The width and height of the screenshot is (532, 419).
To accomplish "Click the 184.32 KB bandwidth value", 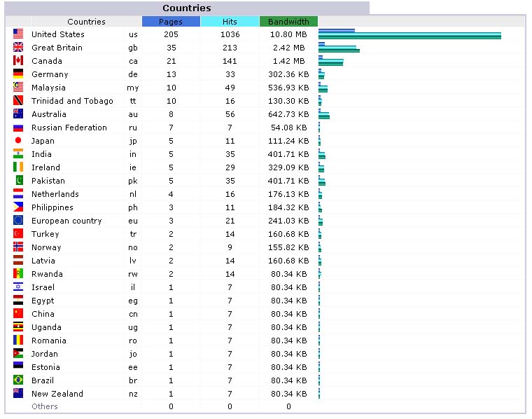I will tap(288, 207).
